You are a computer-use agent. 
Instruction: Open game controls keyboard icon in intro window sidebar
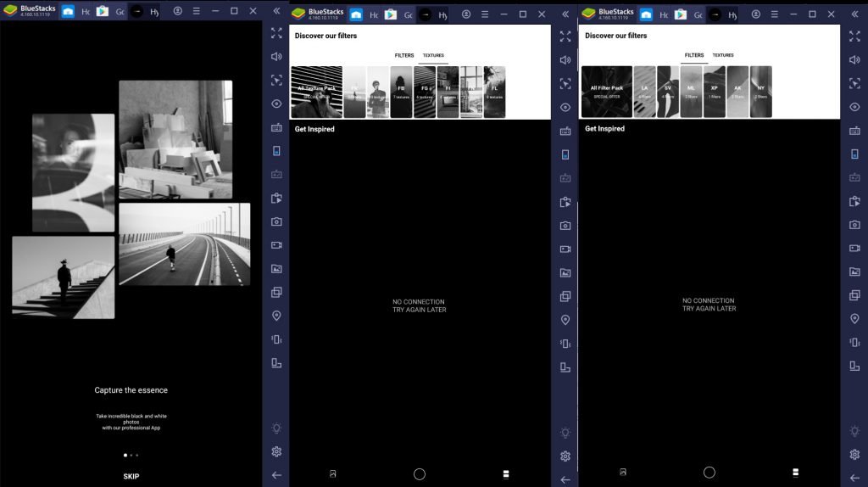click(277, 127)
